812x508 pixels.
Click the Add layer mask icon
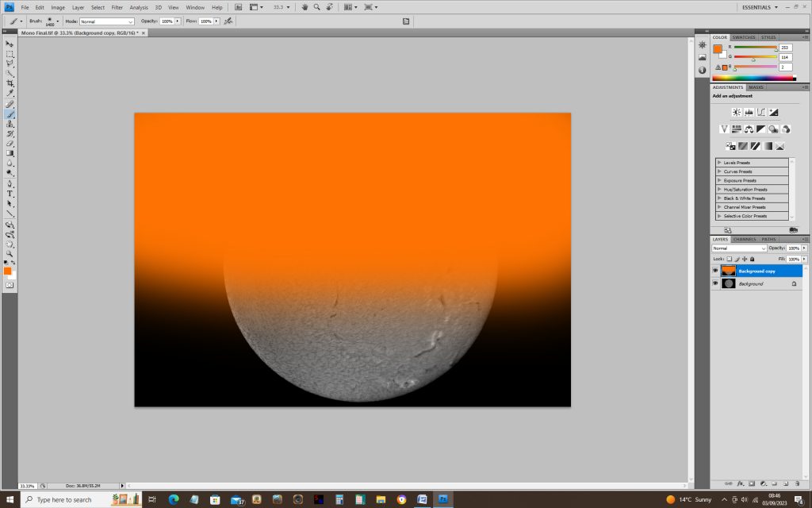coord(752,483)
